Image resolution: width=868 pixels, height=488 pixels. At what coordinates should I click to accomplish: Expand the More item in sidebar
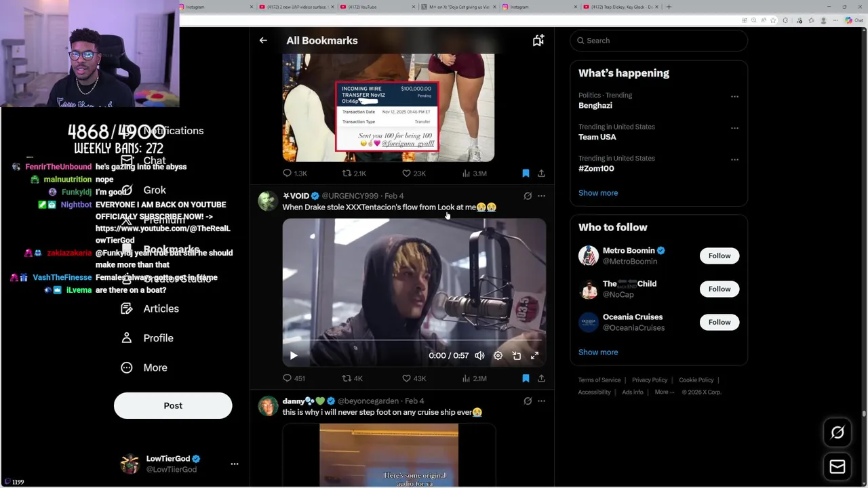tap(144, 367)
